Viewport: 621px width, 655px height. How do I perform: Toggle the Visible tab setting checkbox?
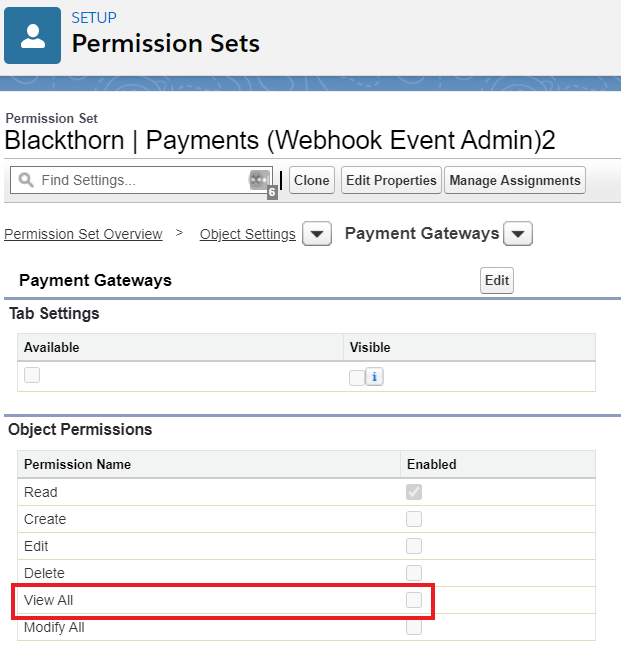pyautogui.click(x=357, y=378)
